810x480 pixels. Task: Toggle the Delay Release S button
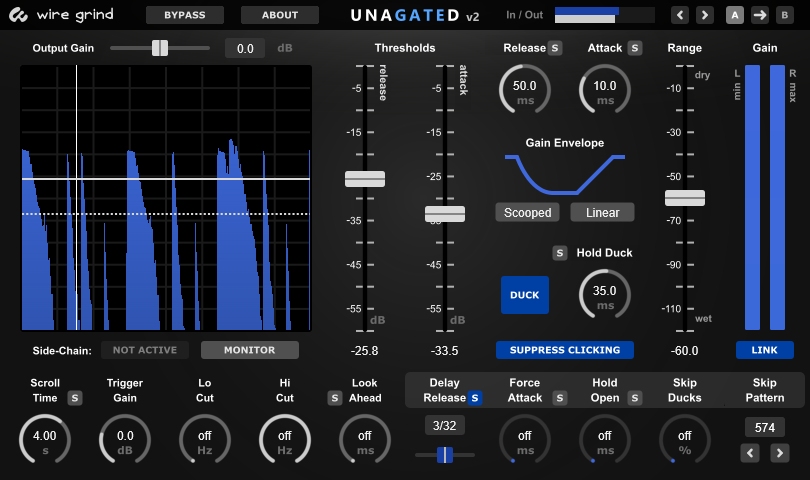tap(475, 398)
